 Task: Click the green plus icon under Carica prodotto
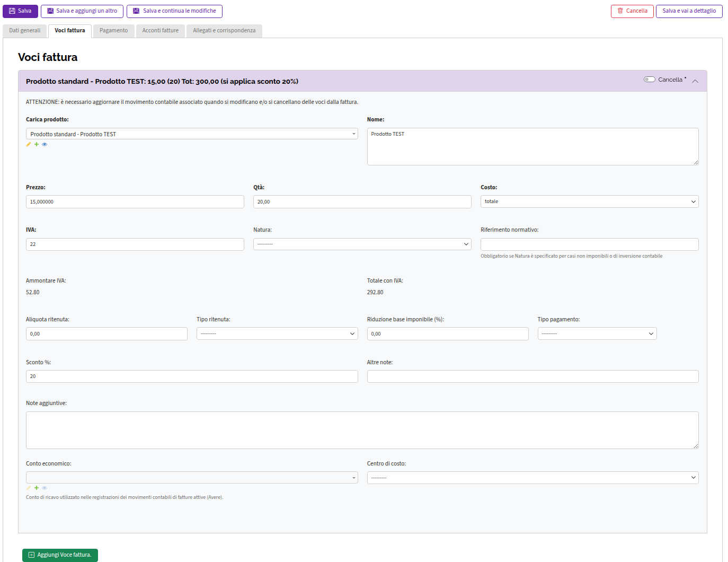coord(37,144)
